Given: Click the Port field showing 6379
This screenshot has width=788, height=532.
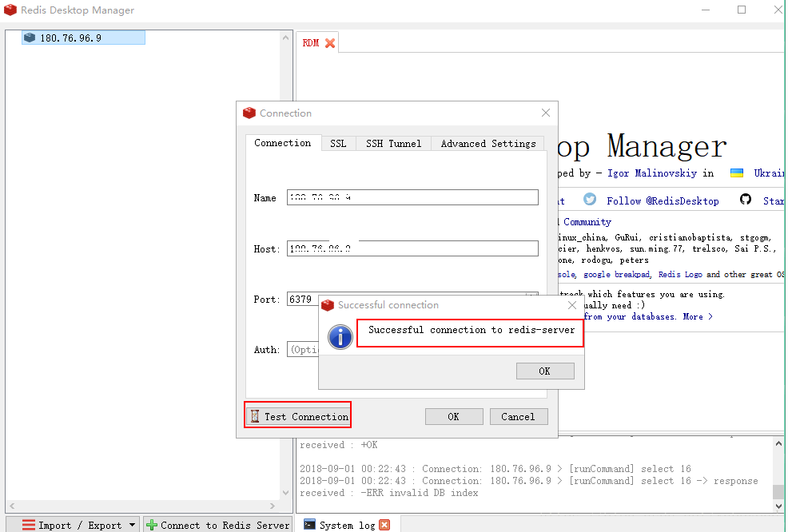Looking at the screenshot, I should (x=303, y=299).
